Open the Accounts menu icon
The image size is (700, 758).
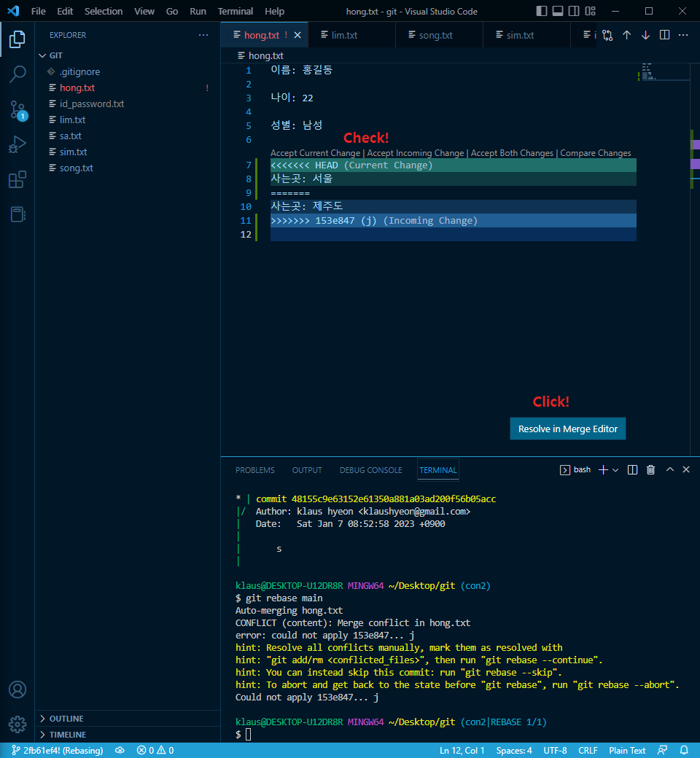[17, 689]
